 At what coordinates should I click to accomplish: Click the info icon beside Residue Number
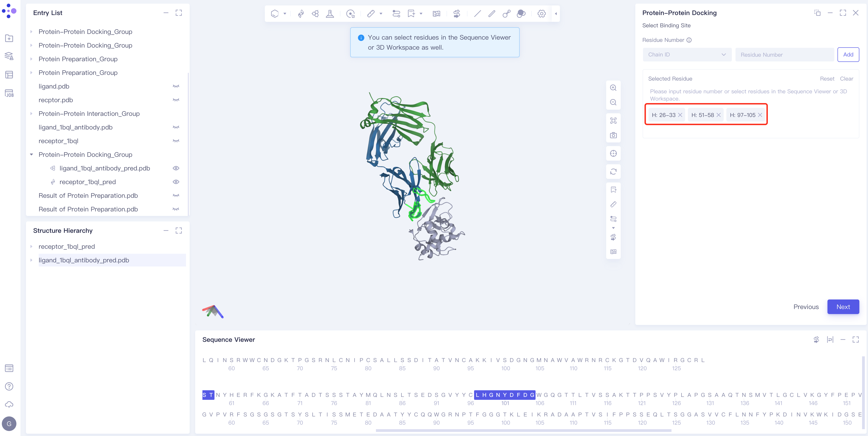689,40
